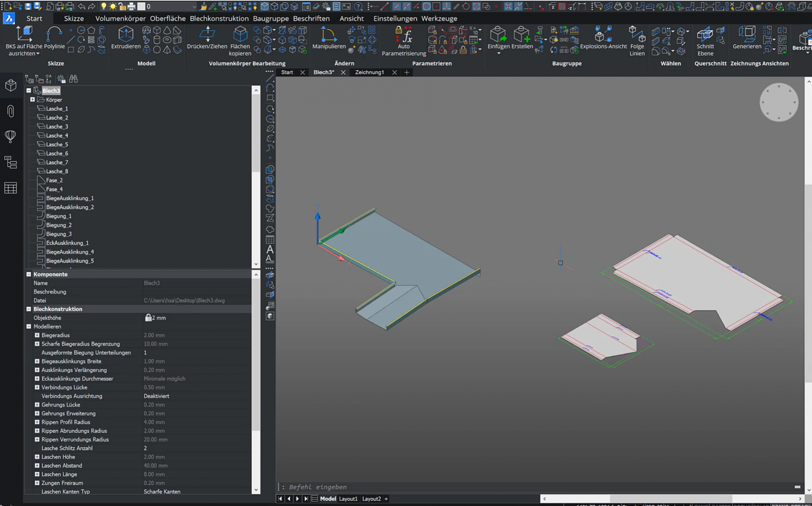Toggle Center entity snap circle icon
The height and width of the screenshot is (506, 812).
pos(426,6)
